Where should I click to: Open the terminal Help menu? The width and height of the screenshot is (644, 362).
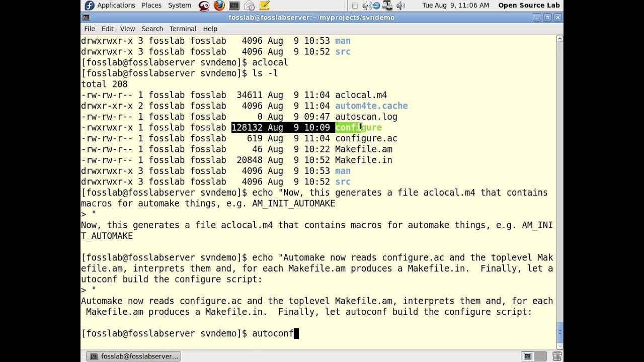(210, 29)
